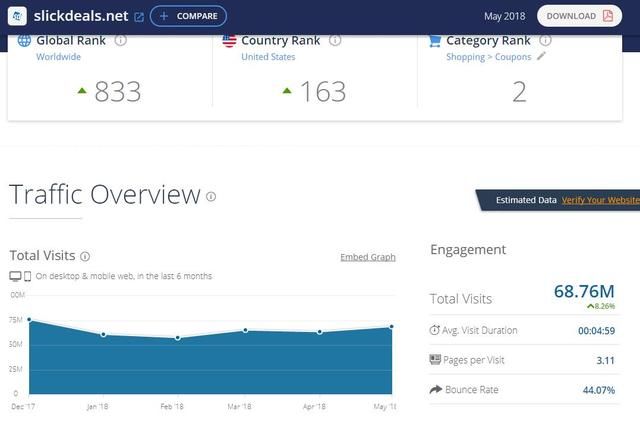Screen dimensions: 640x421
Task: Click the Country Rank info icon
Action: pyautogui.click(x=335, y=41)
